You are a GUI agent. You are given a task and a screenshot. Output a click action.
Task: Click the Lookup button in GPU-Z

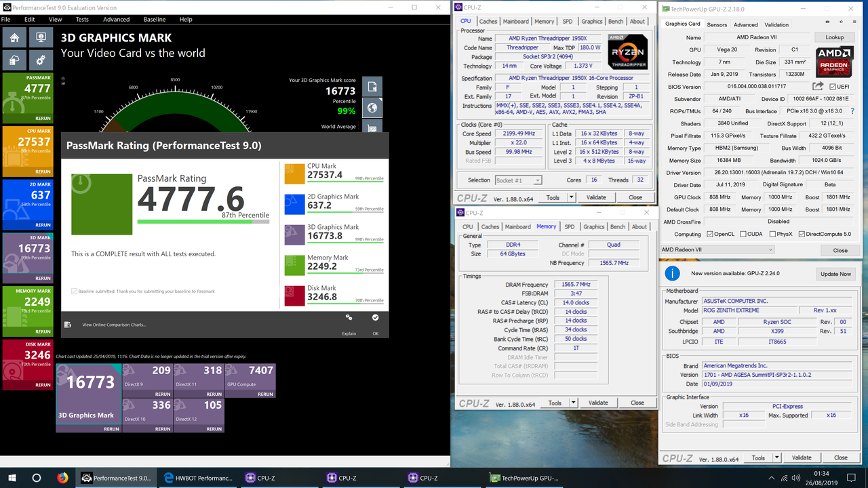coord(835,38)
